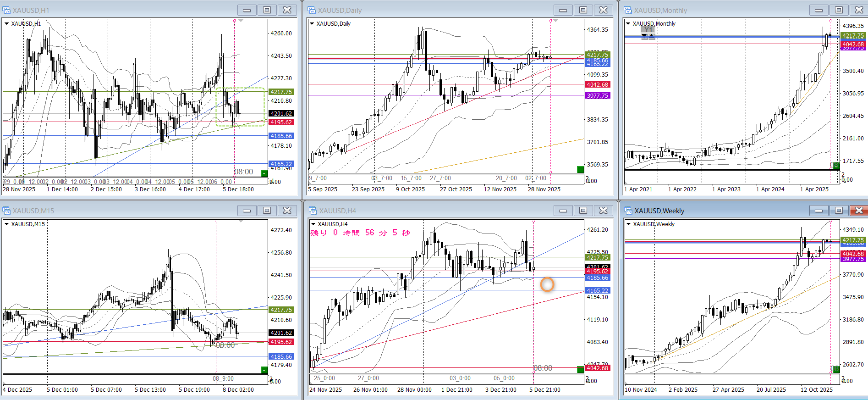This screenshot has height=400, width=868.
Task: Click the XAUUSD,H1 window title icon
Action: click(6, 10)
